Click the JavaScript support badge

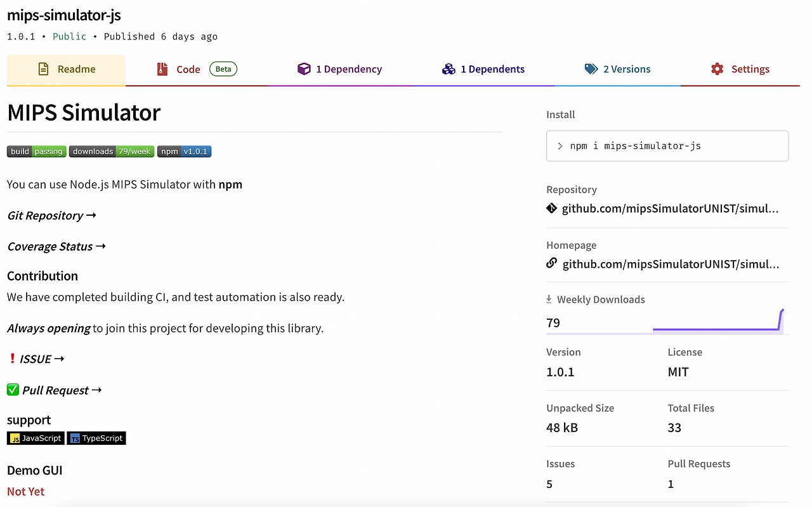[x=36, y=438]
